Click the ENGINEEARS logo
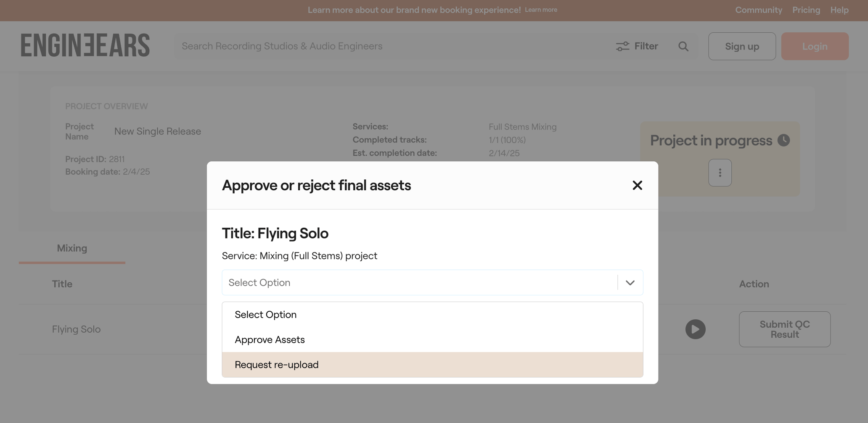Screen dimensions: 868x423 tap(85, 45)
